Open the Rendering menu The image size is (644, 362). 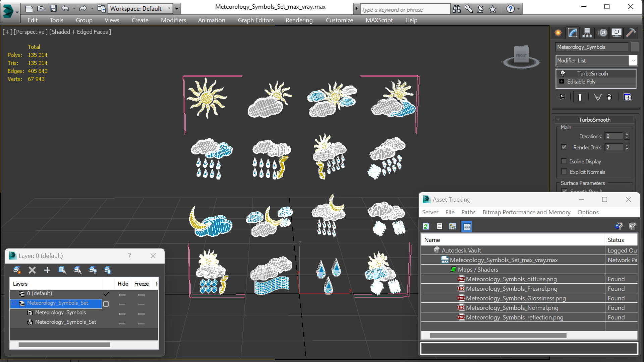(299, 20)
